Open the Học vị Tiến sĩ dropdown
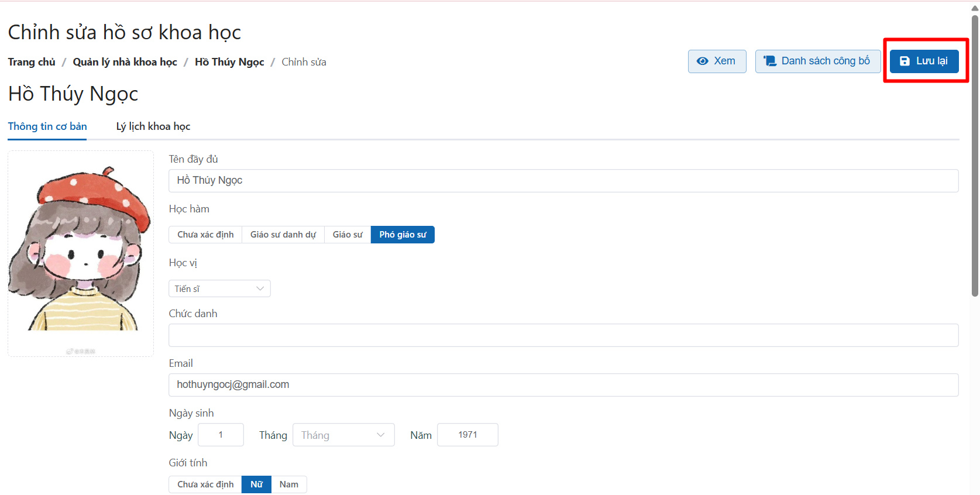The image size is (980, 495). coord(219,288)
